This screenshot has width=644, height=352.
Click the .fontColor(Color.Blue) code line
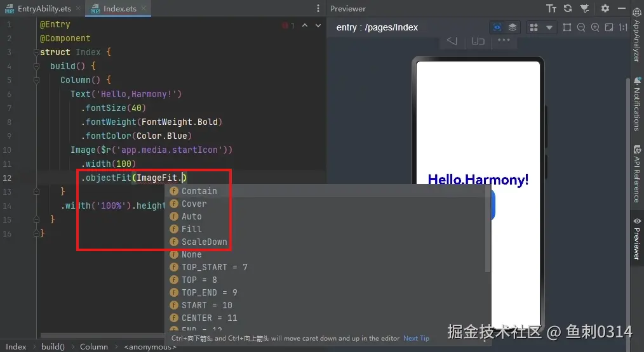(x=137, y=136)
